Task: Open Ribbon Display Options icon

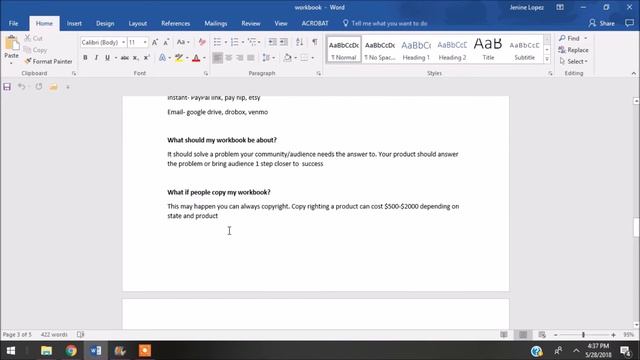Action: 560,7
